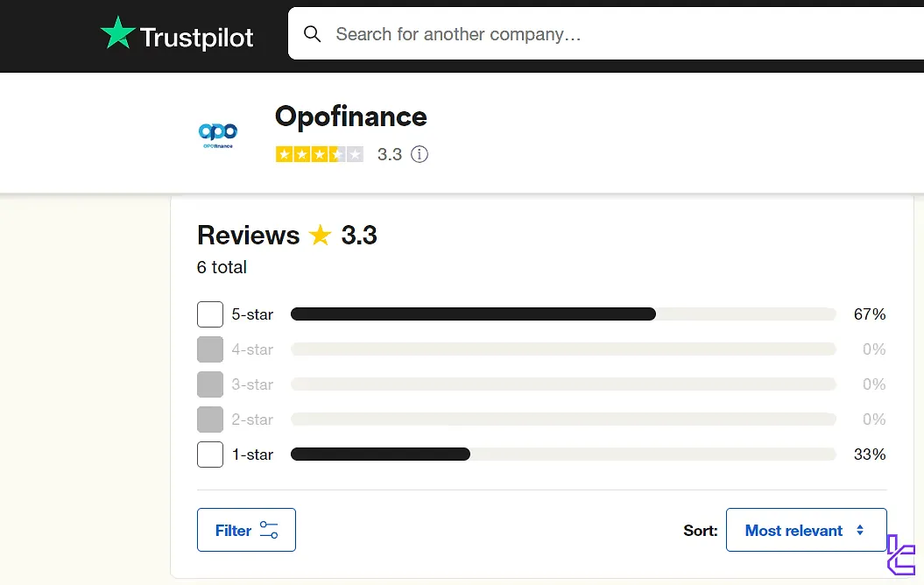Check the 1-star filter checkbox
The height and width of the screenshot is (585, 924).
[x=210, y=455]
